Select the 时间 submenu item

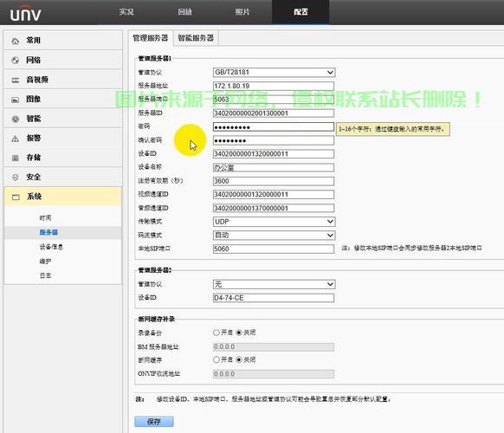point(45,218)
